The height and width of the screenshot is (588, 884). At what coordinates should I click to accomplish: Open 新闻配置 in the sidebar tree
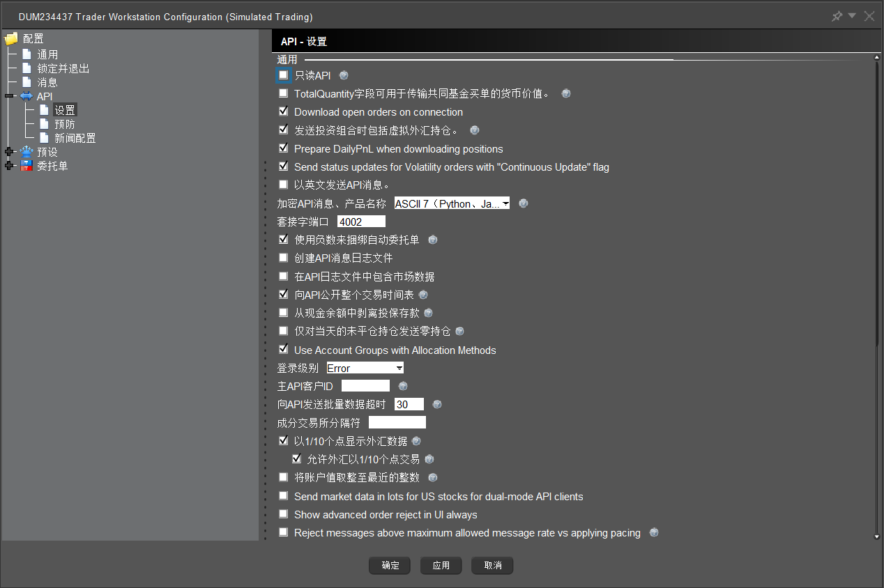click(x=75, y=138)
